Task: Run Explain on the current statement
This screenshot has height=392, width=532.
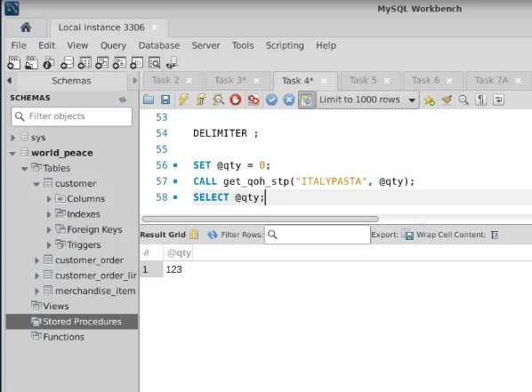Action: coord(218,100)
